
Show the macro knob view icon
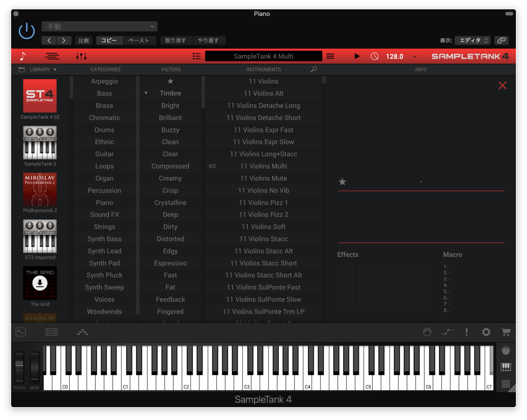point(506,351)
